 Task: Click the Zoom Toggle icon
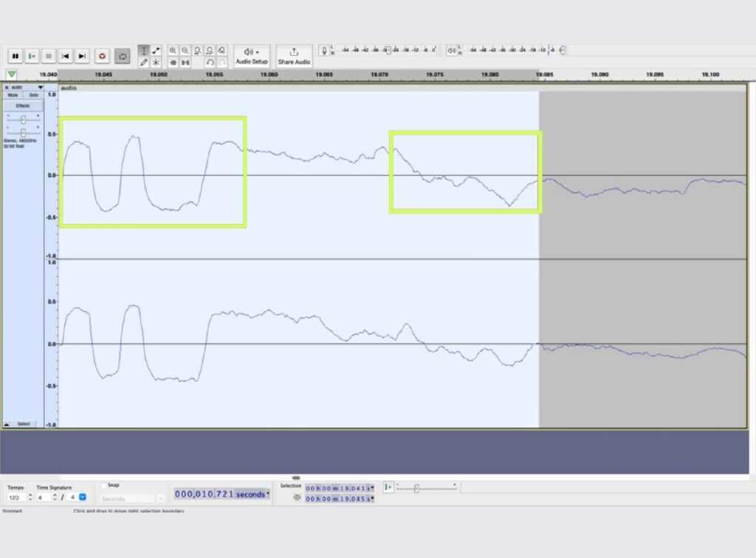coord(221,50)
